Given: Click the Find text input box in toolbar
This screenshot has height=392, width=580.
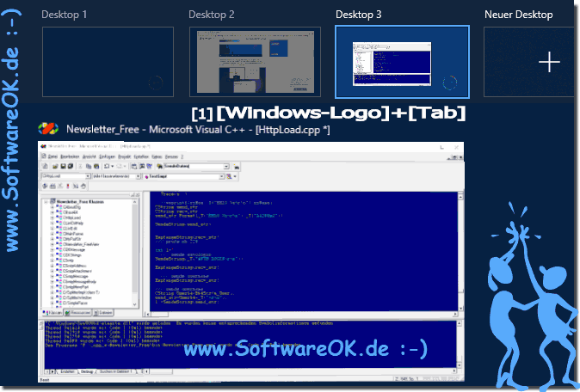Looking at the screenshot, I should click(194, 167).
